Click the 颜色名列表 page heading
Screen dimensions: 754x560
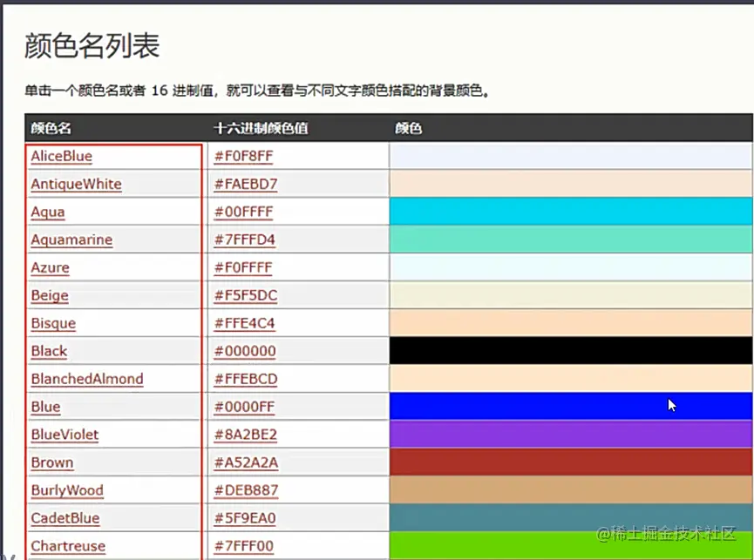click(92, 46)
